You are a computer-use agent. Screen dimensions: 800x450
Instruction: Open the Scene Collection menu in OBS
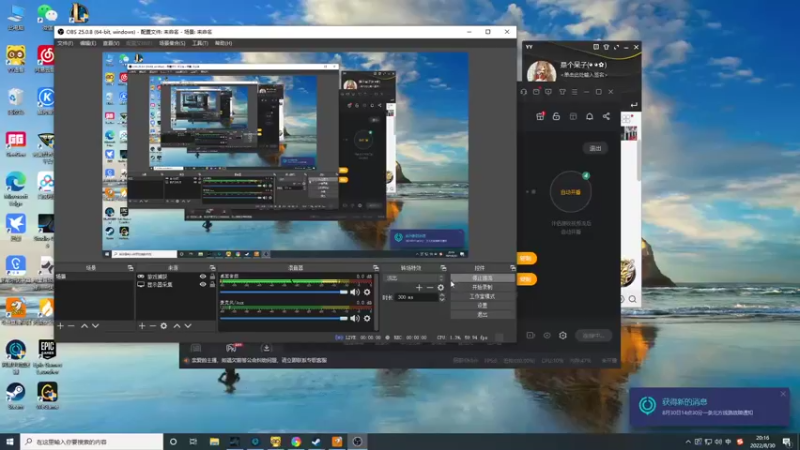tap(172, 43)
